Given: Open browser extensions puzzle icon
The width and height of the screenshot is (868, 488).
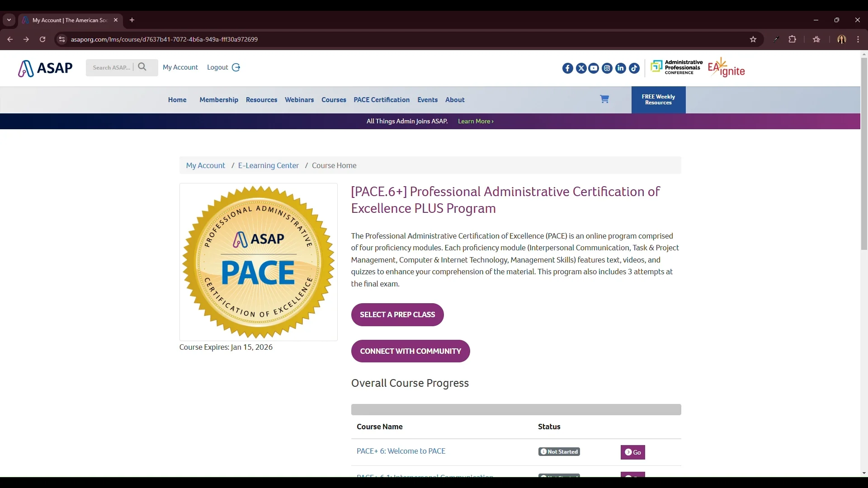Looking at the screenshot, I should 793,39.
